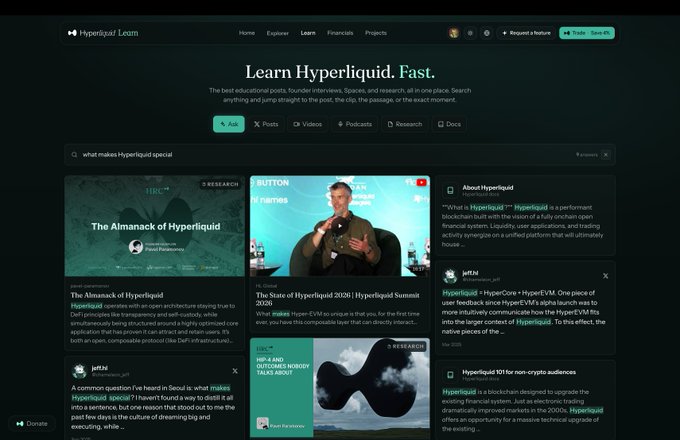The width and height of the screenshot is (680, 440).
Task: Click the YouTube icon on the video thumbnail
Action: point(421,183)
